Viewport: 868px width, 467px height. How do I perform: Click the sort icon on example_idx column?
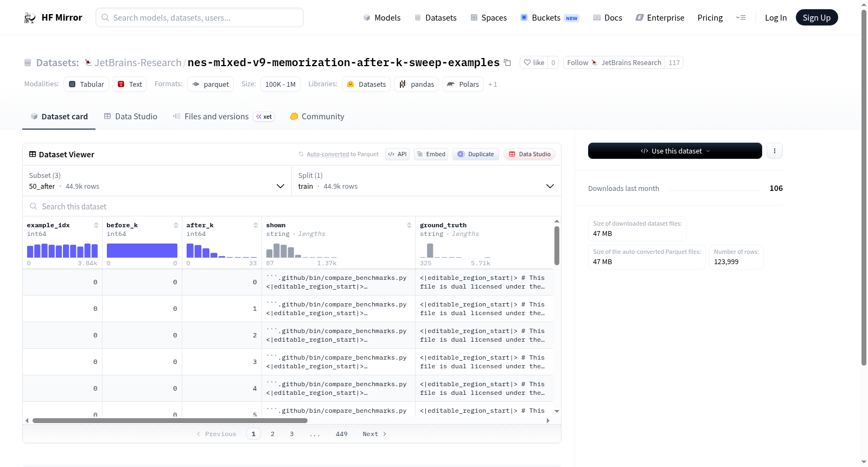[x=96, y=225]
